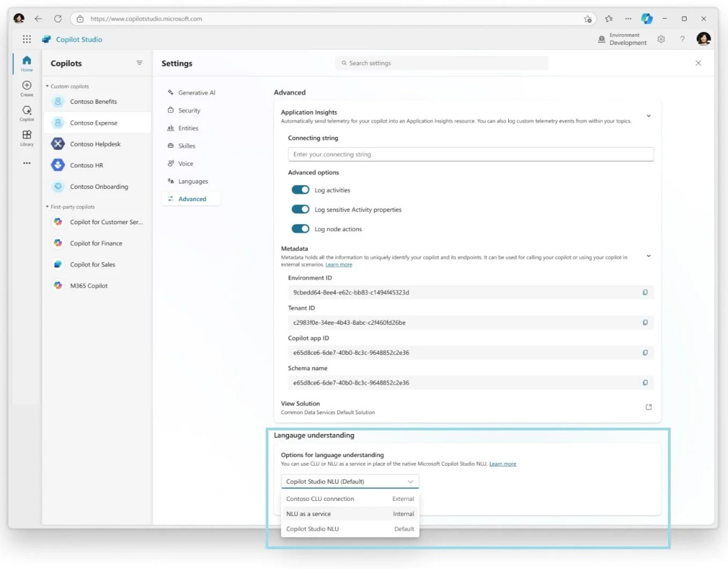Select Advanced settings tab

pyautogui.click(x=191, y=199)
